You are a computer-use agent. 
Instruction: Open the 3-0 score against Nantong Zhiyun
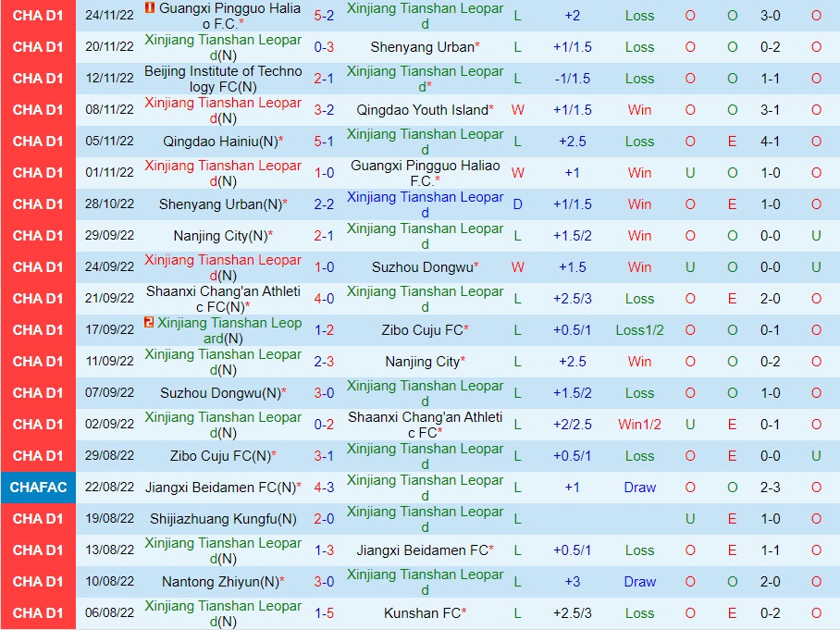click(324, 582)
